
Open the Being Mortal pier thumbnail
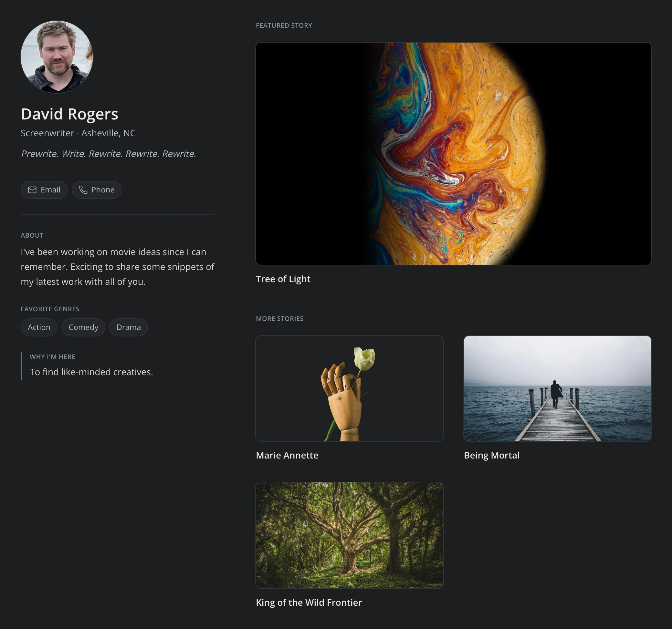557,388
